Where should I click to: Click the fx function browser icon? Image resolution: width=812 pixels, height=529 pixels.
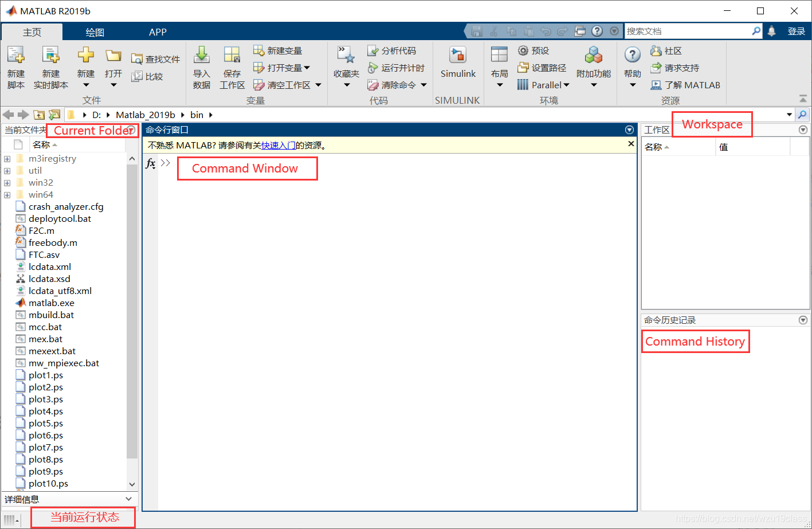150,163
